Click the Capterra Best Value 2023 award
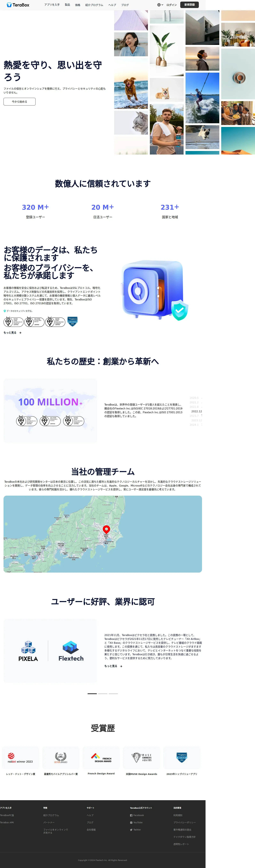Image resolution: width=255 pixels, height=868 pixels. (x=182, y=758)
